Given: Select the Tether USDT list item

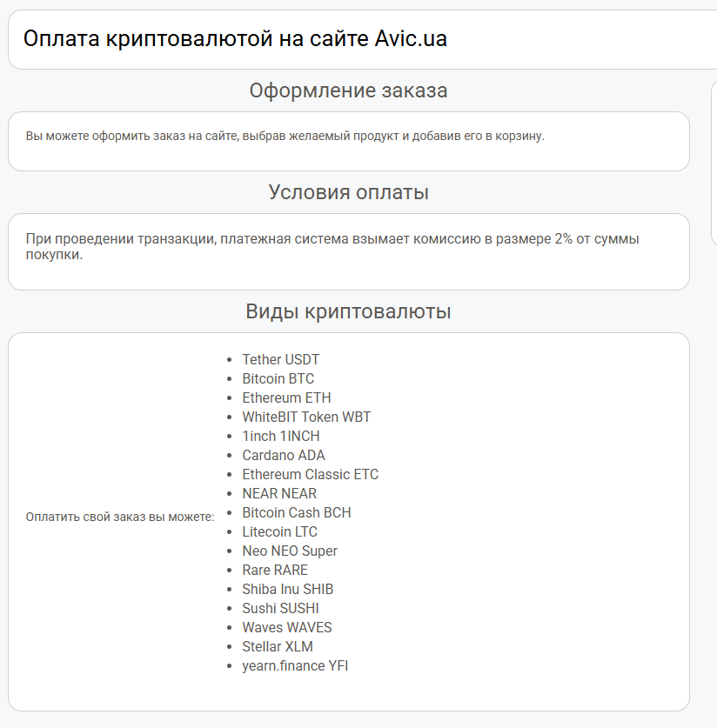Looking at the screenshot, I should [x=280, y=359].
